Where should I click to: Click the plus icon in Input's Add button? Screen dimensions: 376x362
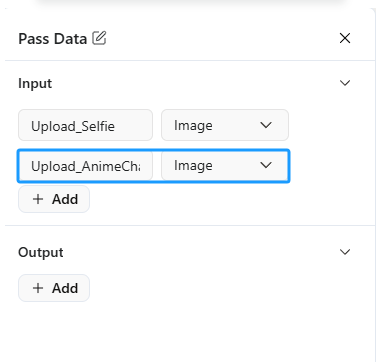[x=38, y=199]
